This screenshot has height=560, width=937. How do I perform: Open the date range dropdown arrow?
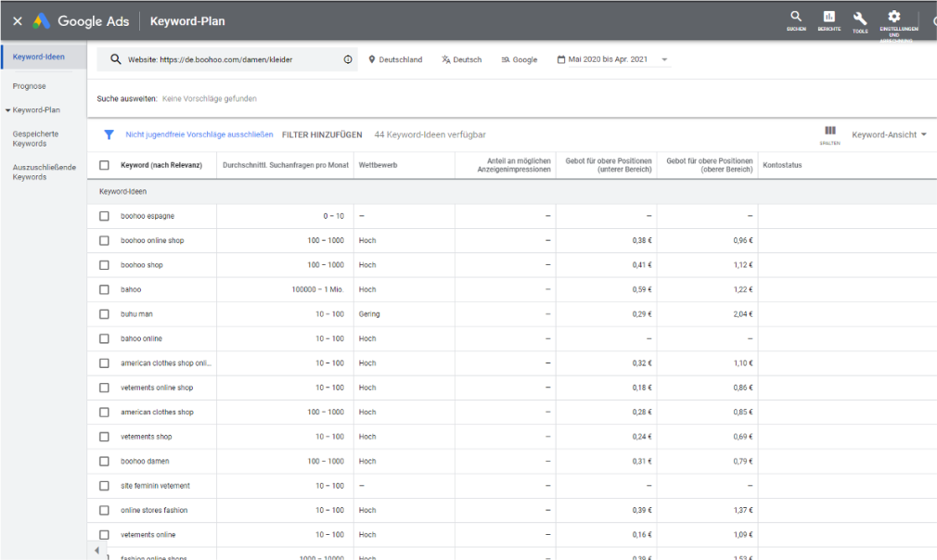[x=664, y=59]
